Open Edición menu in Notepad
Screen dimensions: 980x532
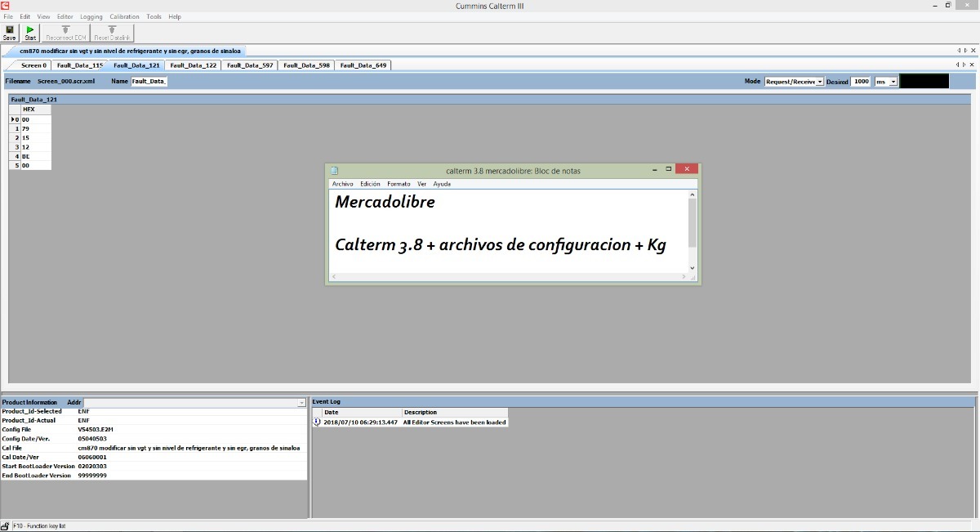(x=370, y=184)
